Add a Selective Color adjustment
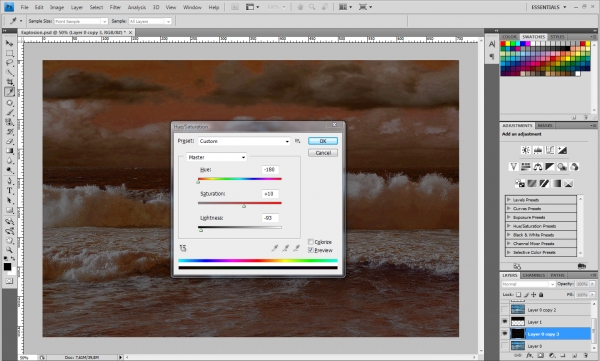Image resolution: width=600 pixels, height=361 pixels. click(569, 183)
